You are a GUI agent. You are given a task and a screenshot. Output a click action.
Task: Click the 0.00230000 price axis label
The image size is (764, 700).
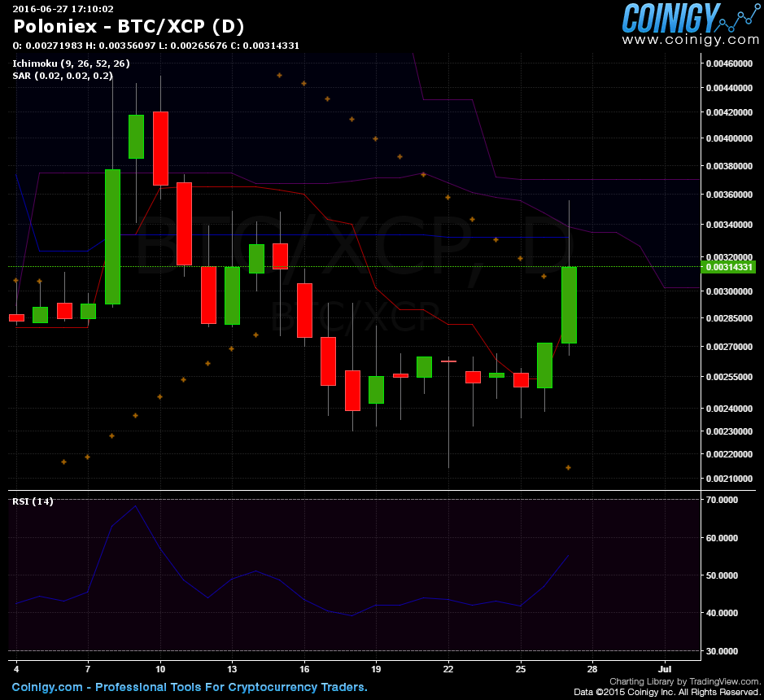(x=729, y=432)
